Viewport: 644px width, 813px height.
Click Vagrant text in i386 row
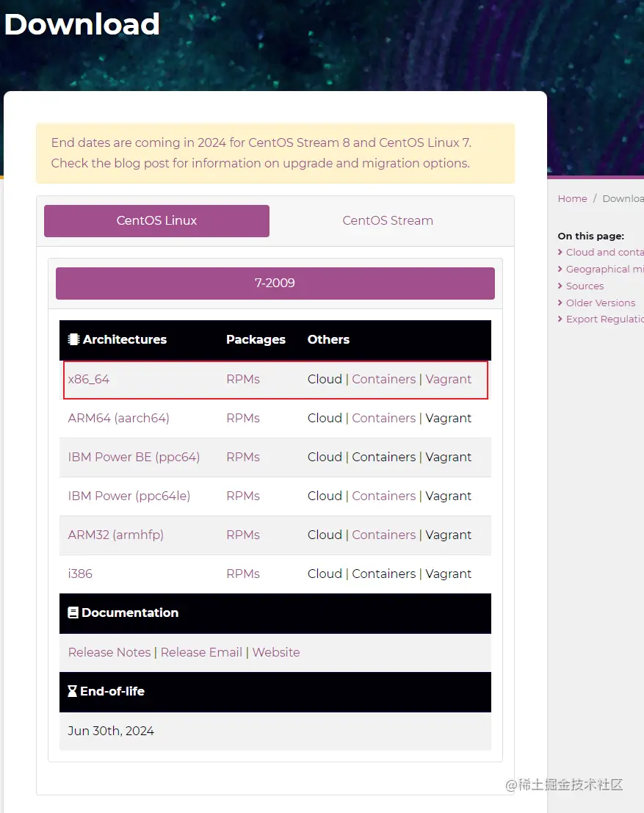pos(449,574)
